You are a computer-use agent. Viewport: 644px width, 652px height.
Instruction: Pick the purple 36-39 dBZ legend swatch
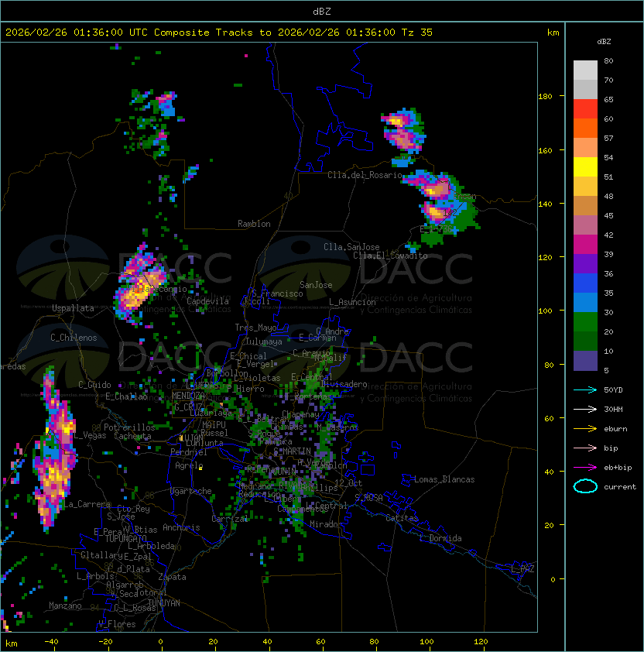pyautogui.click(x=585, y=264)
